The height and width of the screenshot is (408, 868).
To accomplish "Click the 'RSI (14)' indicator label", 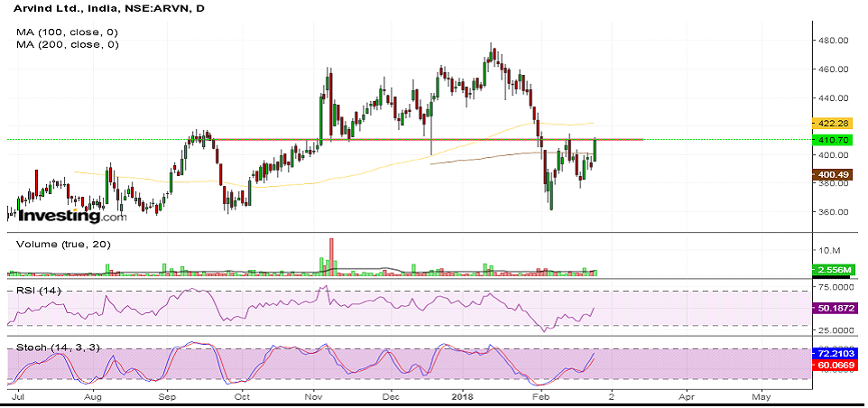I will coord(38,291).
